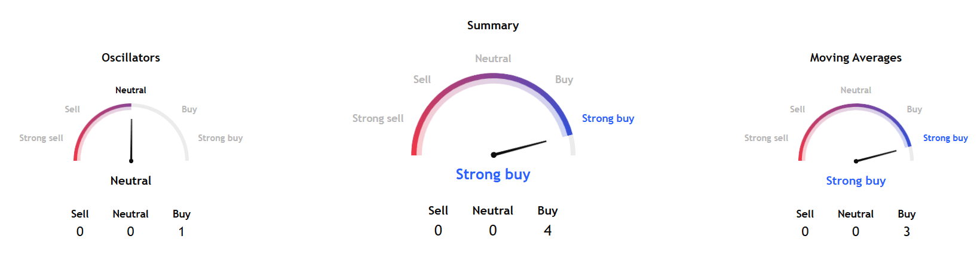The width and height of the screenshot is (980, 257).
Task: Click Neutral label atop the Oscillators gauge
Action: point(131,90)
